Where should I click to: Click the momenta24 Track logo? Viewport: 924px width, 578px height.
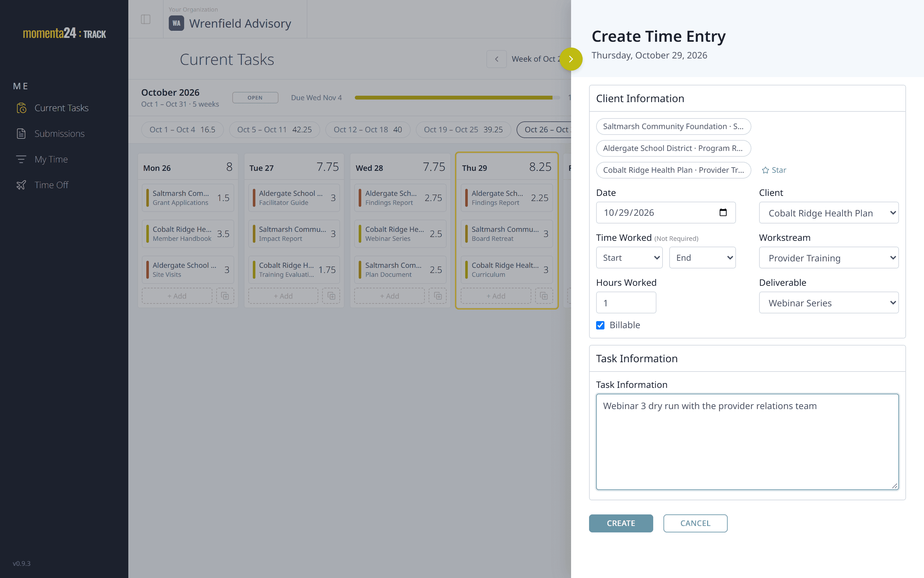pyautogui.click(x=64, y=33)
